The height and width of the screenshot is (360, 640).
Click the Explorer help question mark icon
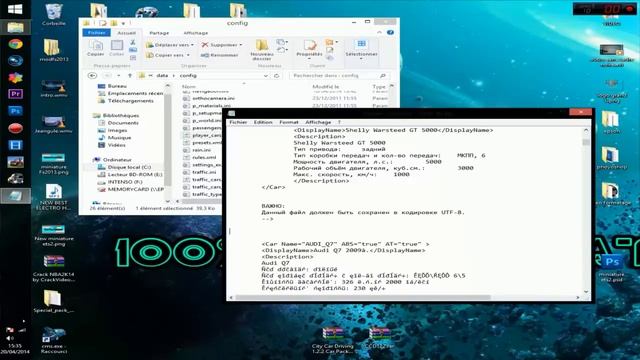pyautogui.click(x=391, y=33)
